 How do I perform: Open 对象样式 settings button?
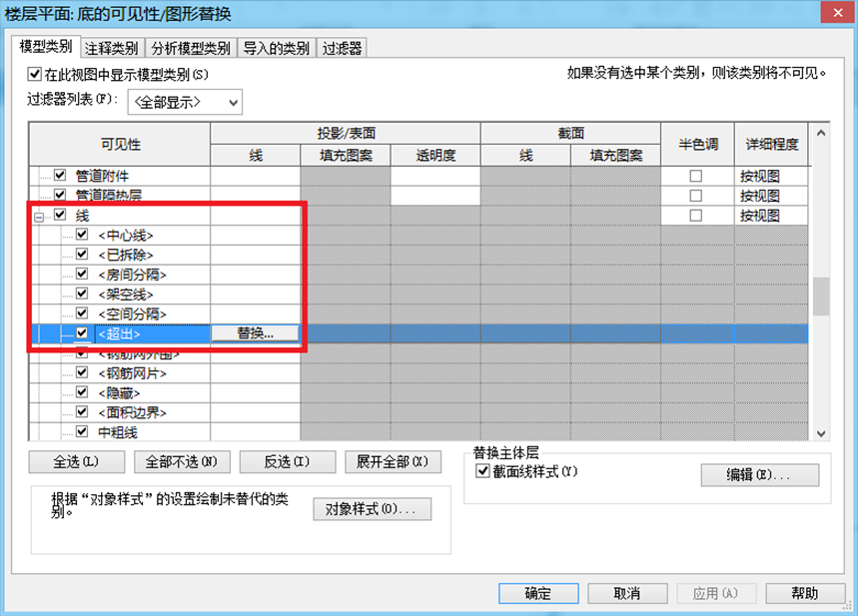point(373,509)
